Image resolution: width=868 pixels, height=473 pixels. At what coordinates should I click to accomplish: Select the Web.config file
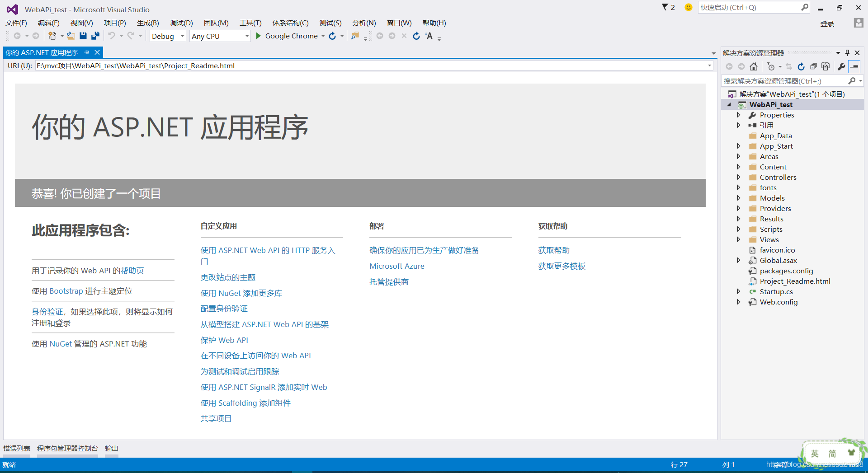tap(778, 302)
